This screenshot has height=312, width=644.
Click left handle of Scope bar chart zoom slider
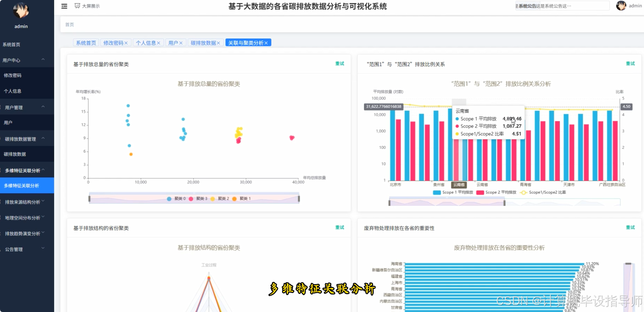click(389, 203)
